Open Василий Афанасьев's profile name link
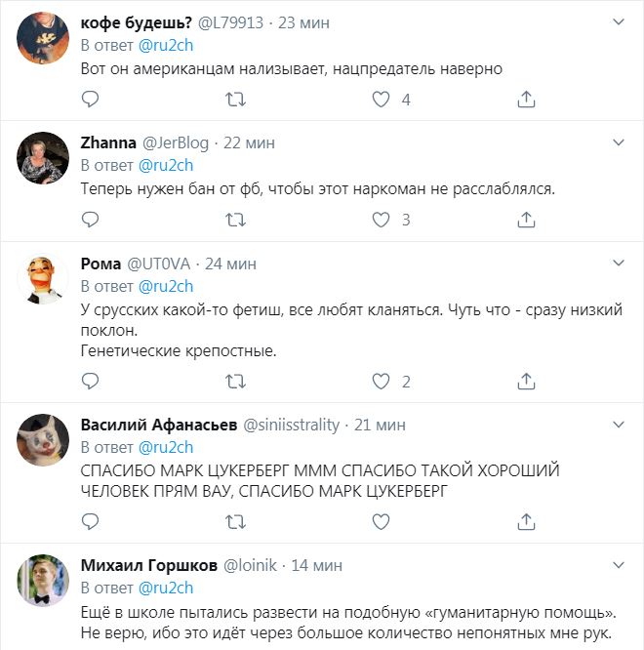 pyautogui.click(x=155, y=425)
